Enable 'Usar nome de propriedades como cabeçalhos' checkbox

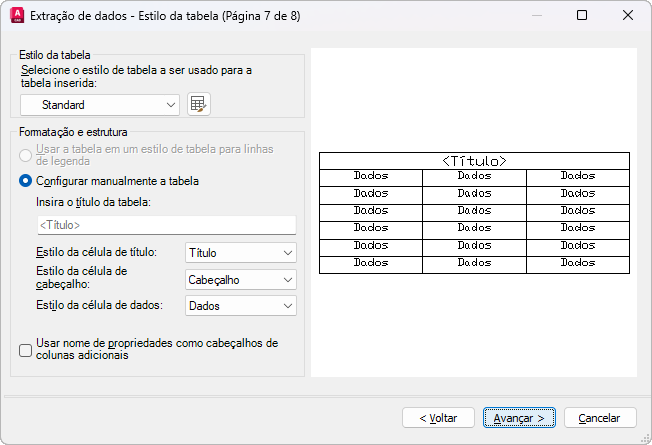click(x=26, y=350)
